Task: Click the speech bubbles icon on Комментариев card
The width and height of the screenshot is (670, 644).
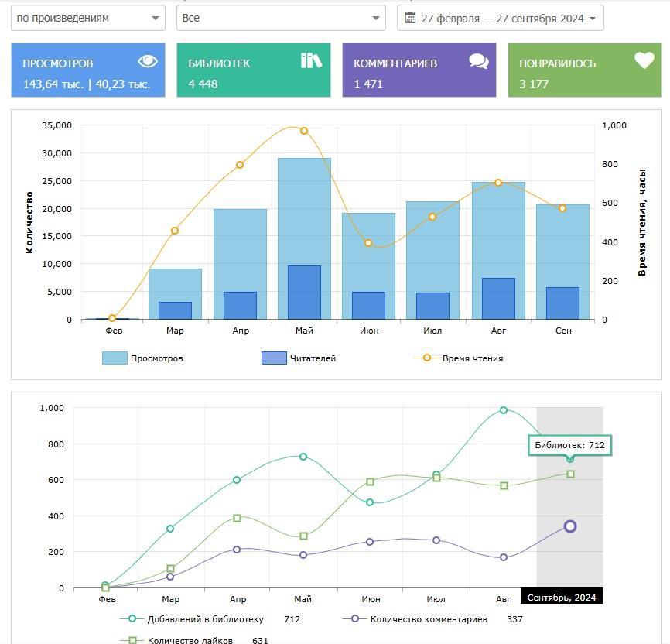Action: (478, 62)
